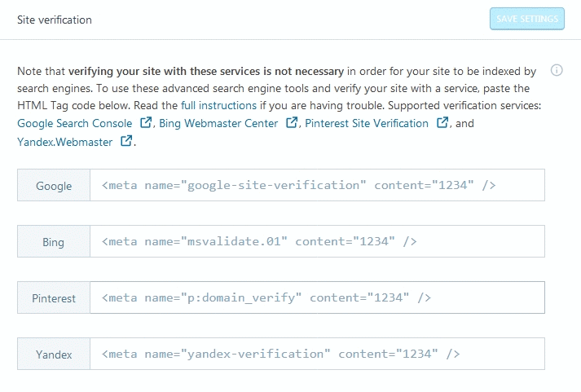Open the Google Search Console link
Viewport: 581px width, 392px height.
(74, 123)
